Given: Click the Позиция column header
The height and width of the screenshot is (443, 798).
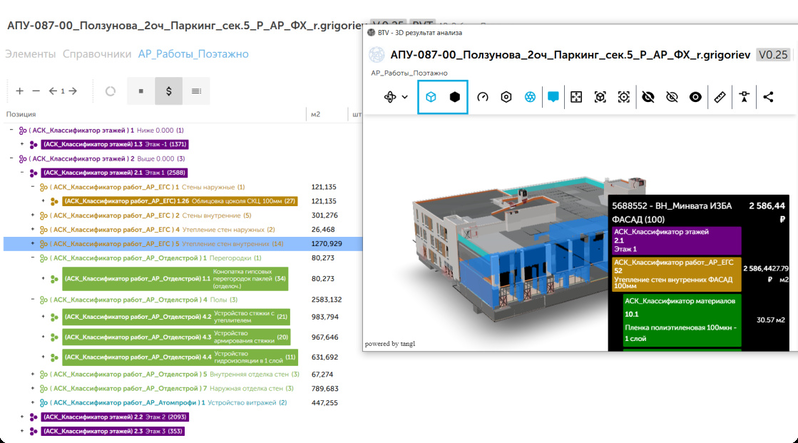Looking at the screenshot, I should 21,114.
